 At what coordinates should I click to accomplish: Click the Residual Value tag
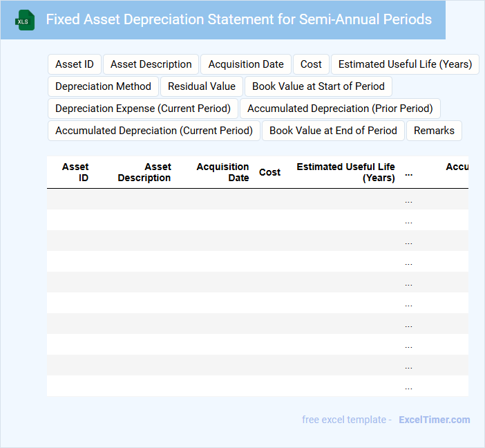(202, 86)
